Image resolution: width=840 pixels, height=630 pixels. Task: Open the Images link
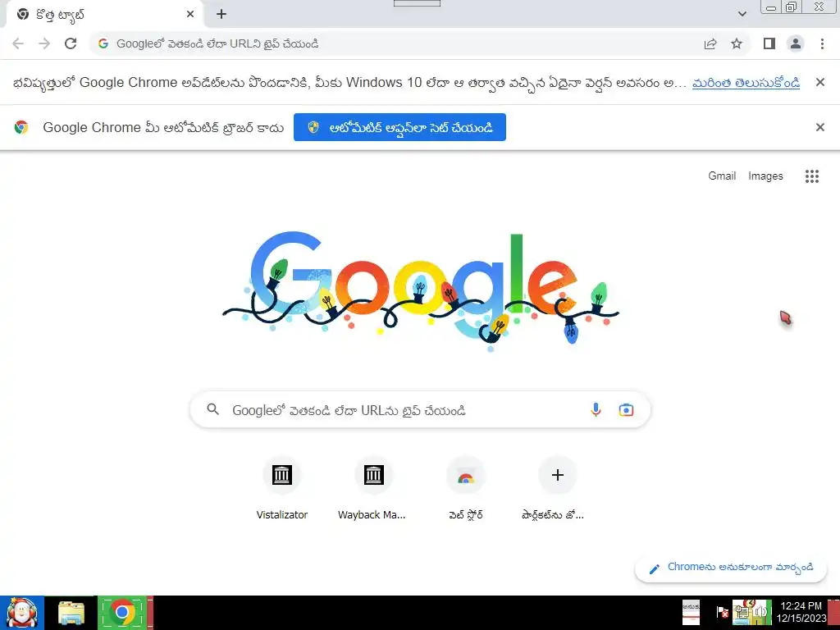click(765, 176)
